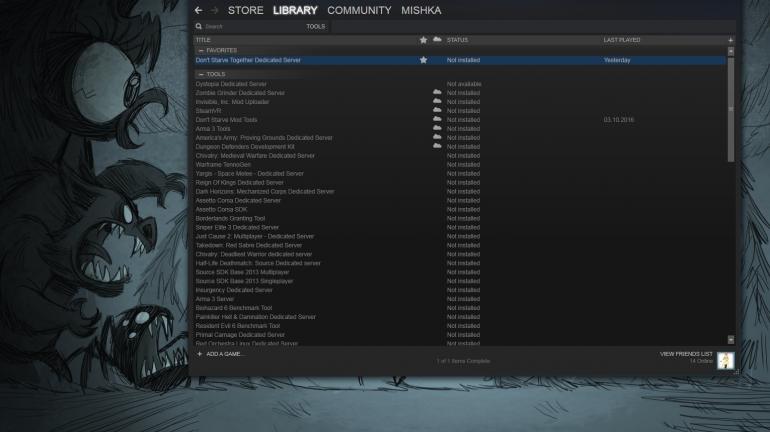This screenshot has height=432, width=770.
Task: Click the plus icon beside Add a Game
Action: click(199, 354)
